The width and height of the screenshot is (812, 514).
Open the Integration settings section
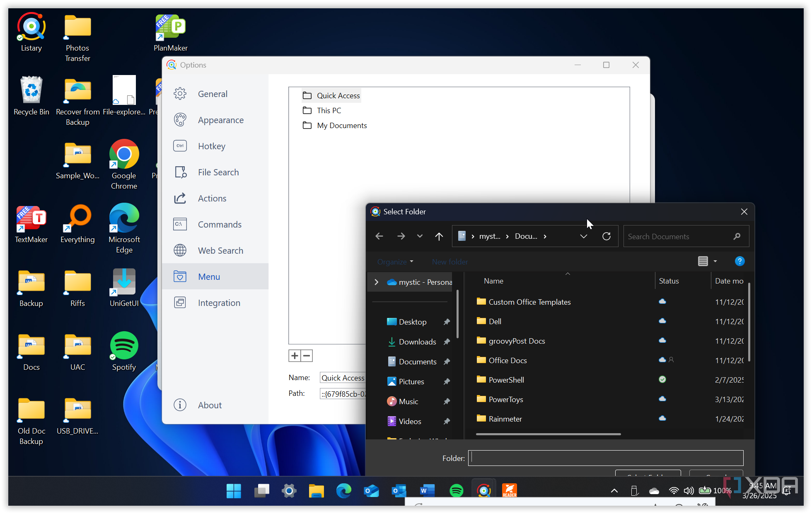coord(215,303)
